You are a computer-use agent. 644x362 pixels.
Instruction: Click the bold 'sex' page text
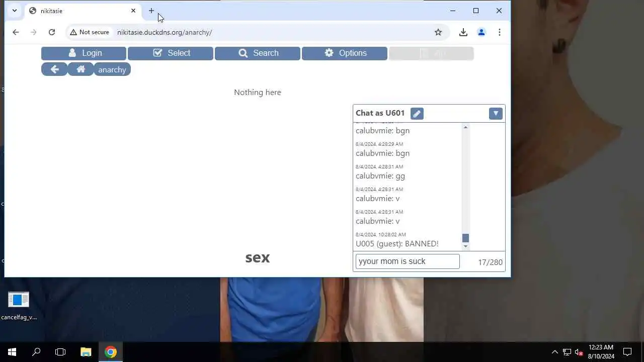pyautogui.click(x=258, y=258)
